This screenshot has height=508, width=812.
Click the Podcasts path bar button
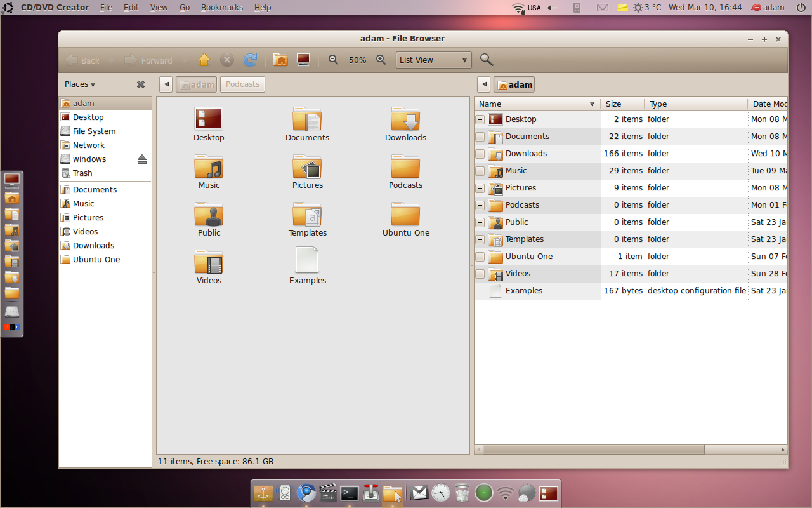pos(242,84)
